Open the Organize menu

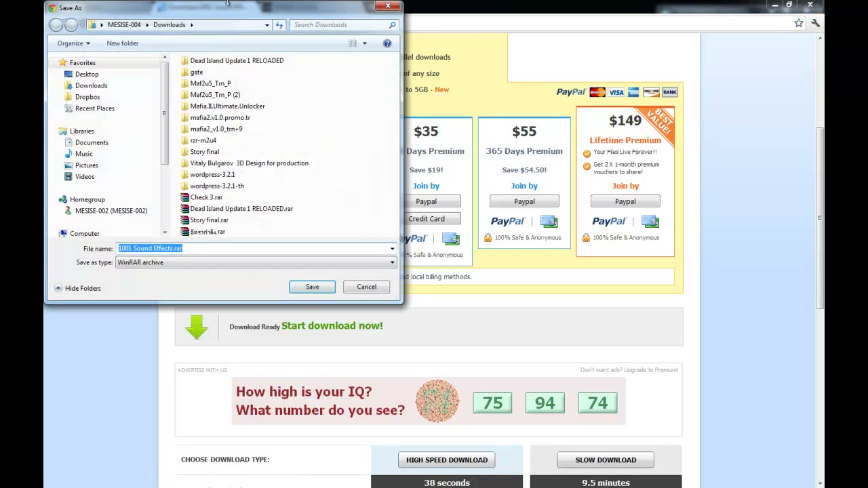[73, 43]
